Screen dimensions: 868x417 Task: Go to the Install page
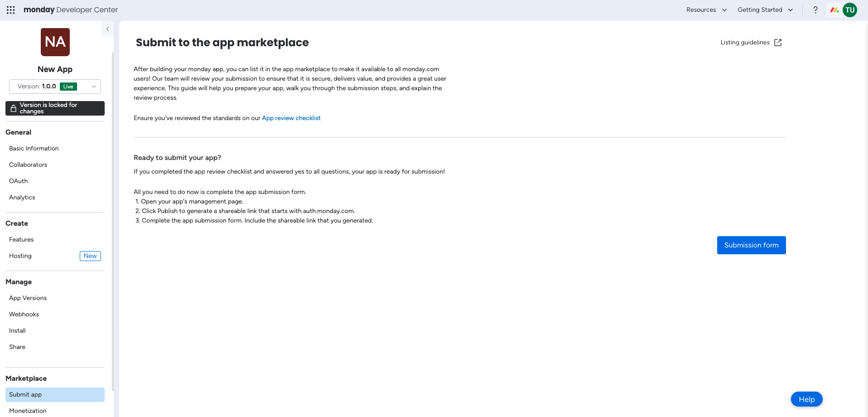point(55,331)
